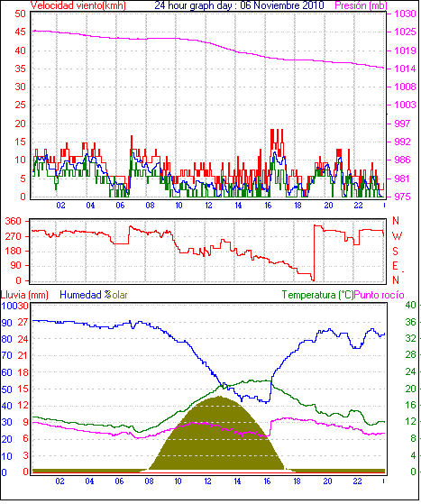Click wind direction axis value 360
The height and width of the screenshot is (504, 421).
click(14, 221)
